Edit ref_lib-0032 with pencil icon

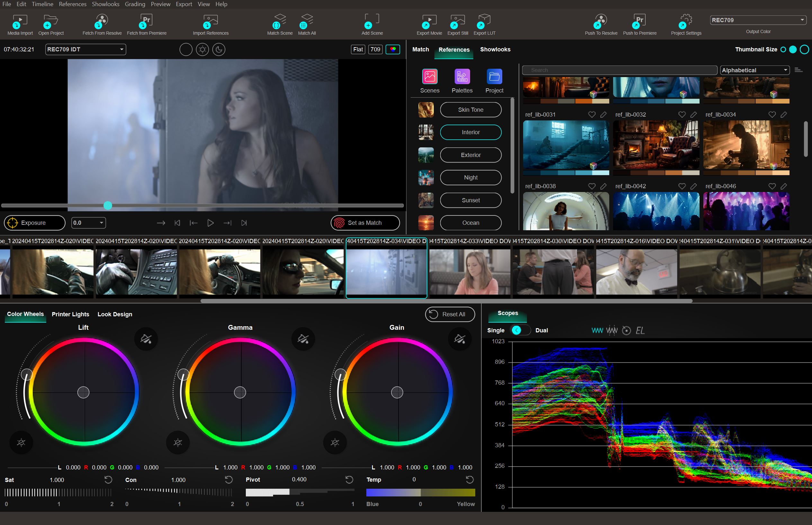point(693,115)
